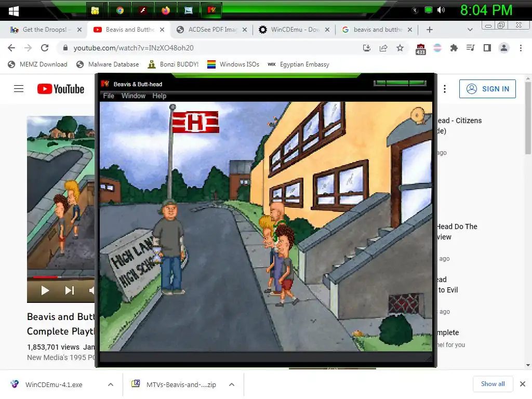This screenshot has width=532, height=399.
Task: Open the MEMZ Download bookmark
Action: coord(37,64)
